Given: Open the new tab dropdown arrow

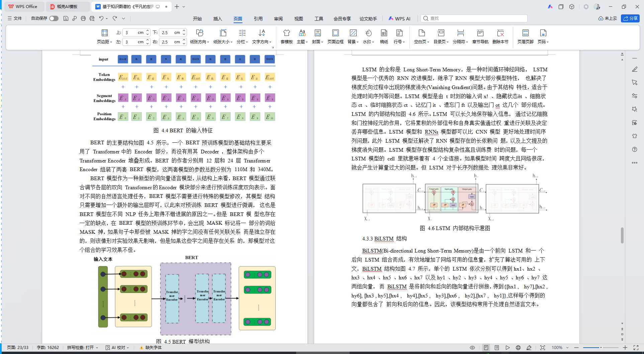Looking at the screenshot, I should tap(184, 7).
